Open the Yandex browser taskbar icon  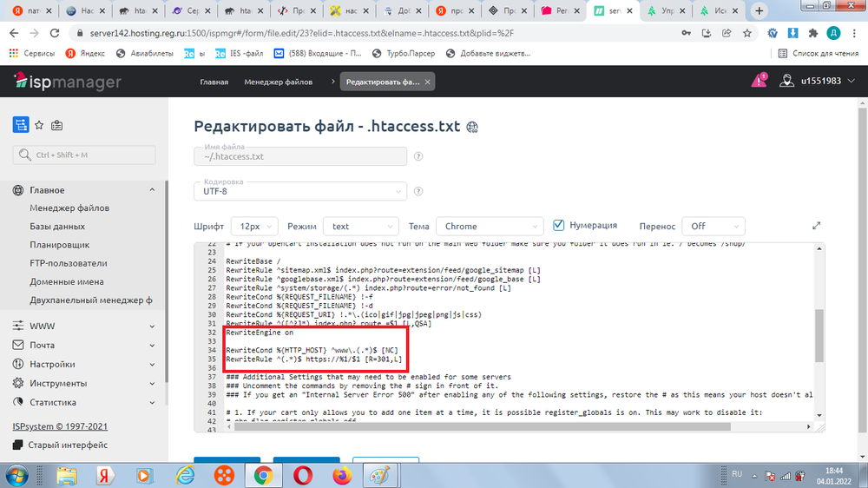(x=105, y=475)
